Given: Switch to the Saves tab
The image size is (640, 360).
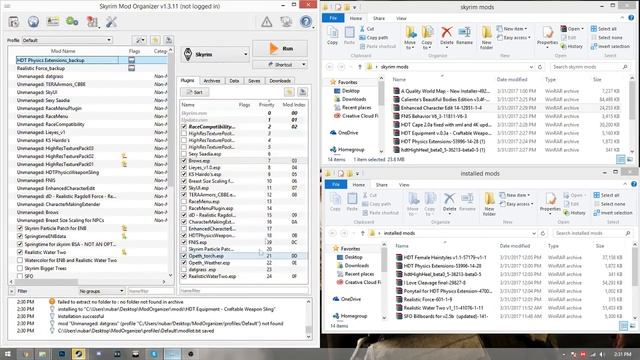Looking at the screenshot, I should tap(254, 81).
